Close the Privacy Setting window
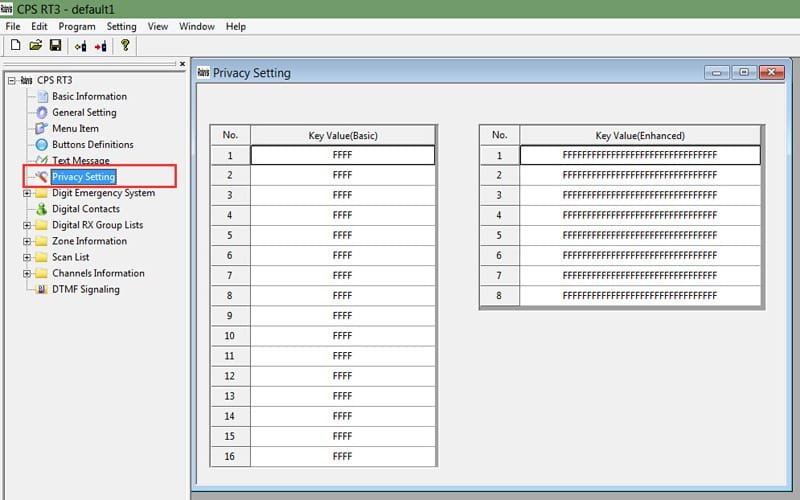800x500 pixels. 771,72
